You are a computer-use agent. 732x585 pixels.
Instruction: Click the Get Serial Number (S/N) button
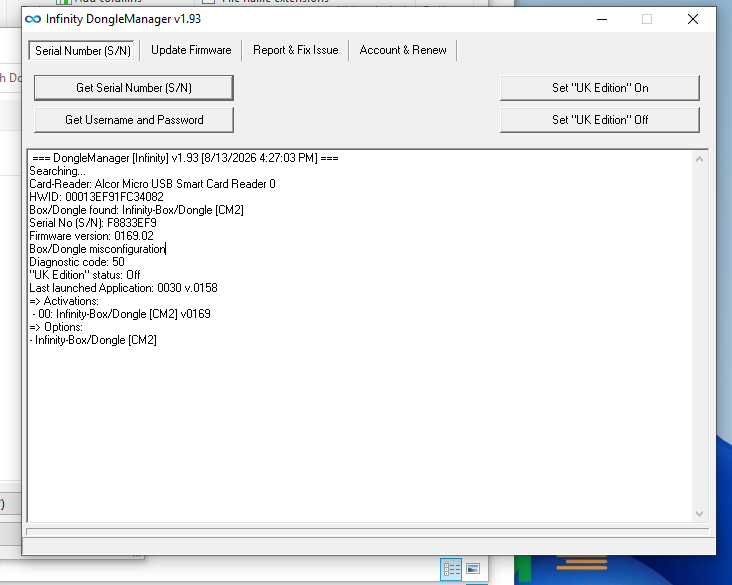pyautogui.click(x=134, y=88)
